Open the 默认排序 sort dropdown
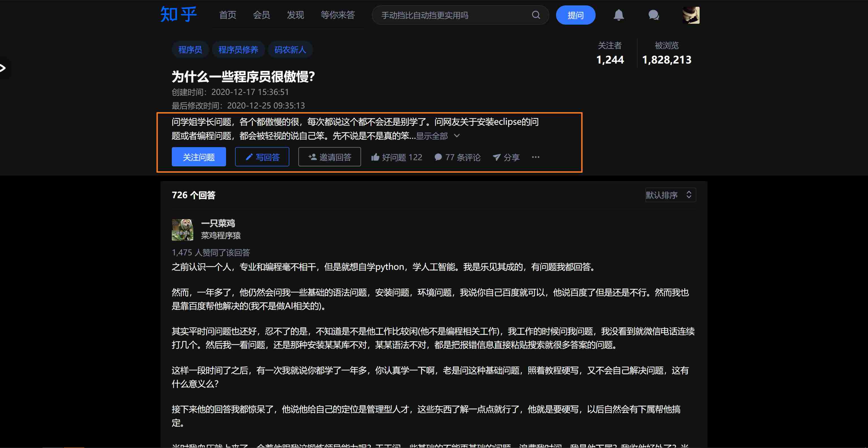 (670, 195)
